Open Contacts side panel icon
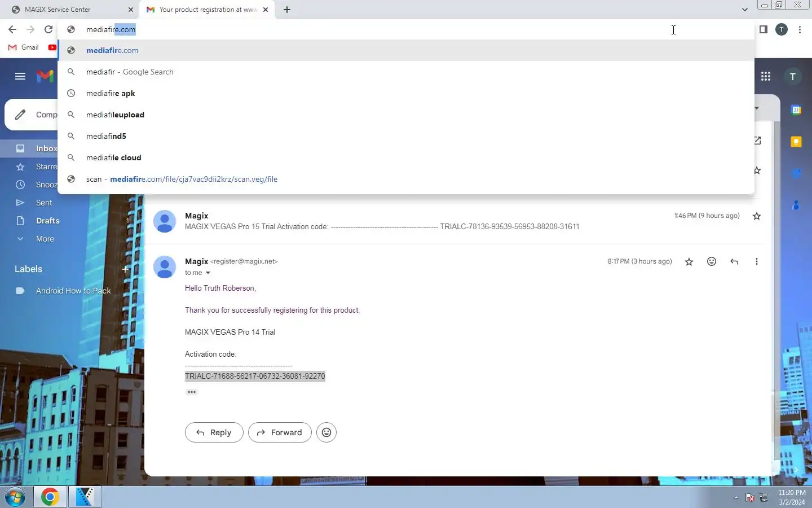Viewport: 812px width, 508px height. [796, 205]
